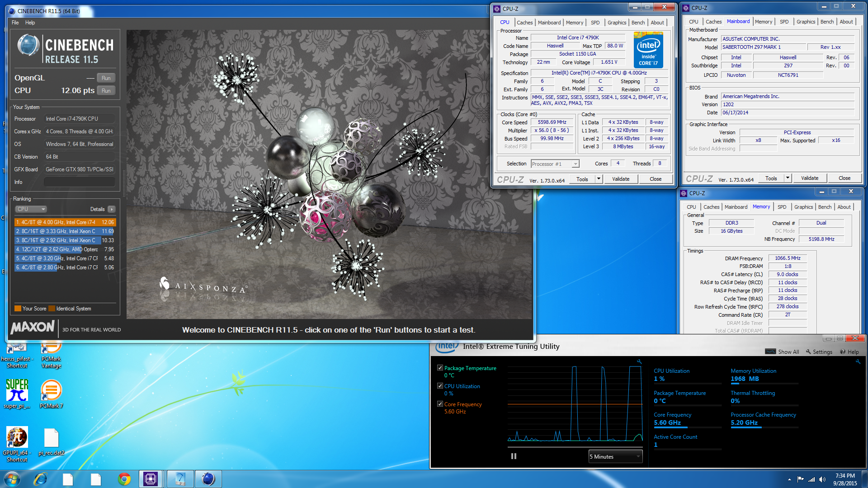Click Tools button in Mainboard CPU-Z window
This screenshot has height=488, width=868.
pos(771,178)
